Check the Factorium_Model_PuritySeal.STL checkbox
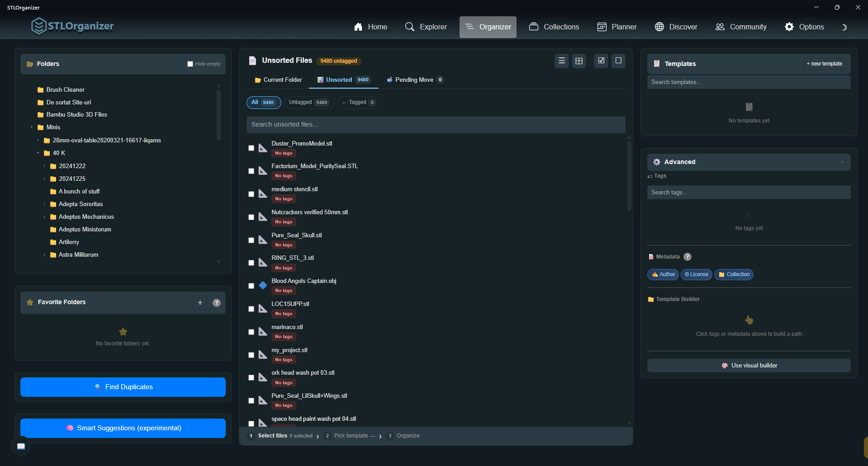The width and height of the screenshot is (868, 466). [x=251, y=171]
